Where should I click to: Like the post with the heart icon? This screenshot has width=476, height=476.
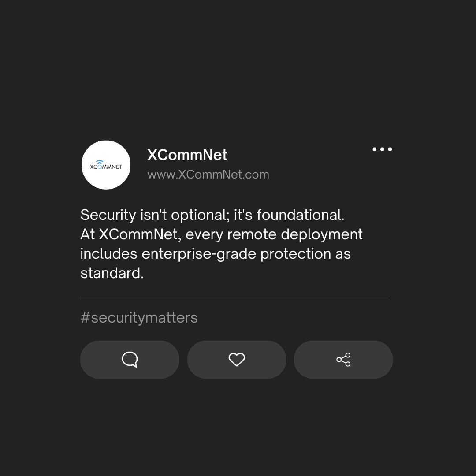pyautogui.click(x=237, y=360)
